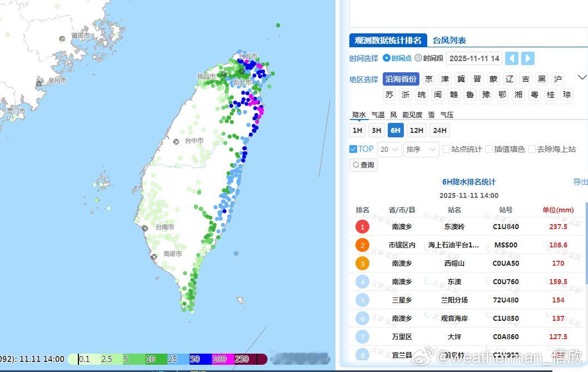Click station number C0UA50

click(x=506, y=264)
